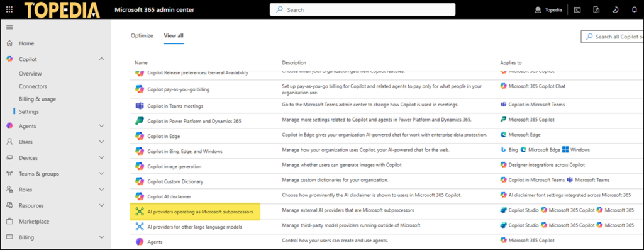Switch to the Optimize tab
Image resolution: width=644 pixels, height=250 pixels.
pyautogui.click(x=142, y=35)
